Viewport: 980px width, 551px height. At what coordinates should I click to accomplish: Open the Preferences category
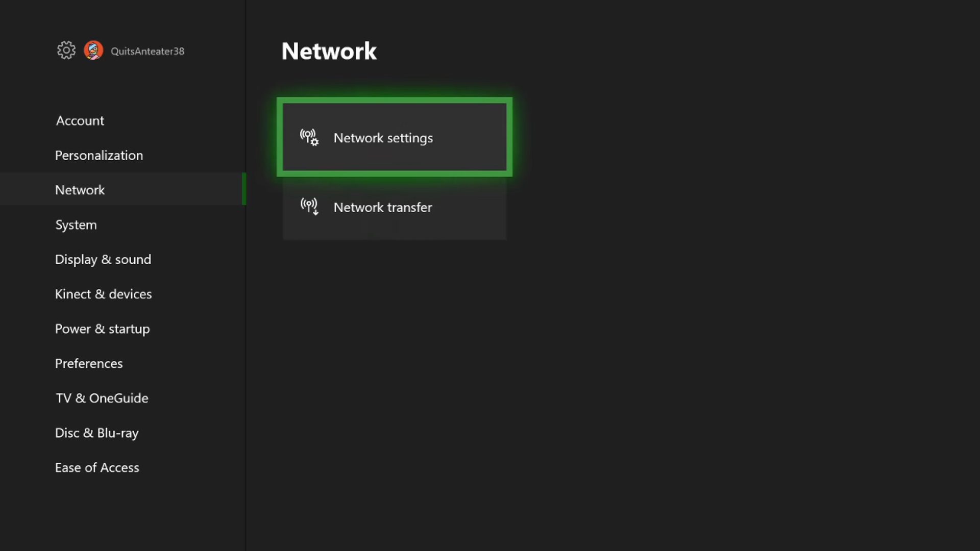coord(89,363)
